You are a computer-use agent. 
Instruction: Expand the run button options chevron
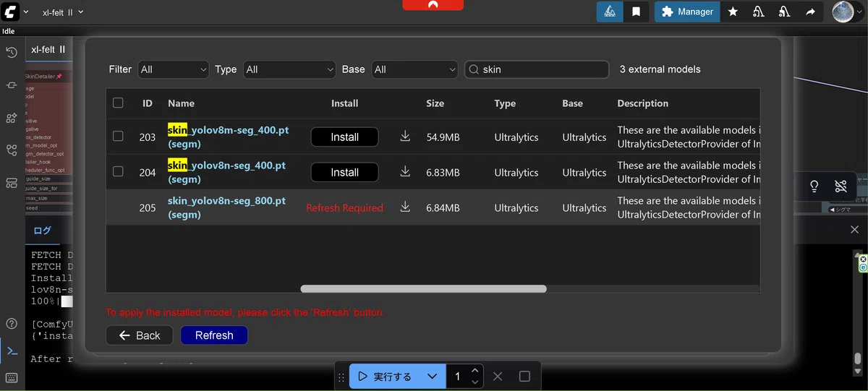[x=432, y=377]
